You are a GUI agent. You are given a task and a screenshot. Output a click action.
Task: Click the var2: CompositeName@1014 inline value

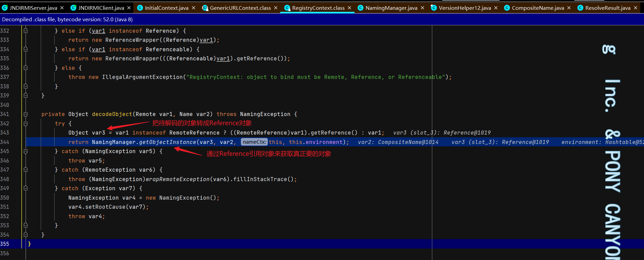(398, 142)
